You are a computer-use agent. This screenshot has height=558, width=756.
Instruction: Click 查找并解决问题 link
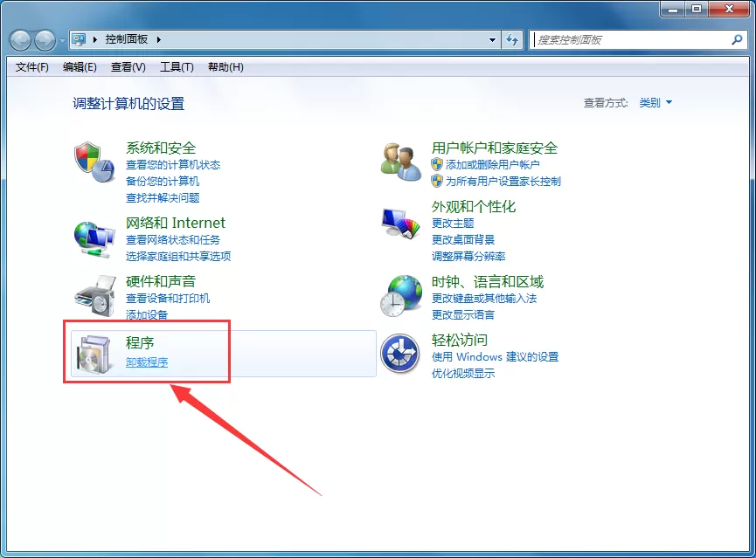click(x=163, y=197)
